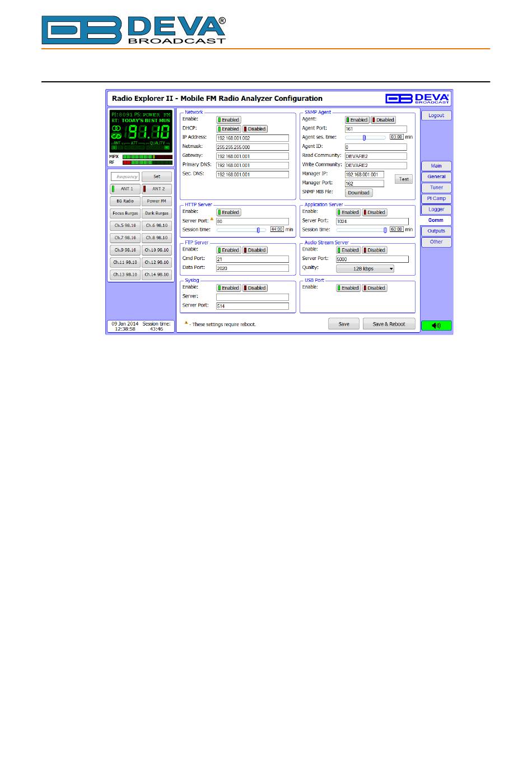The image size is (532, 762).
Task: Click the IP Address field
Action: pos(253,138)
